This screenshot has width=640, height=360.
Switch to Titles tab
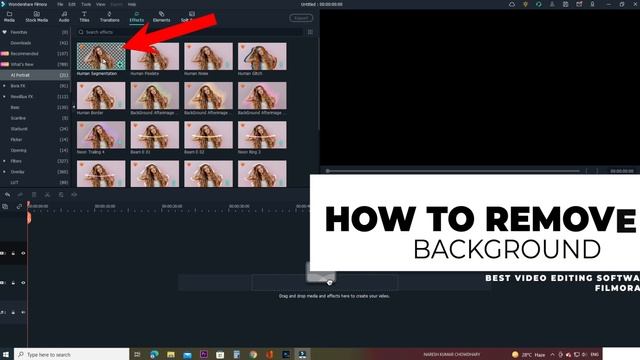coord(84,17)
